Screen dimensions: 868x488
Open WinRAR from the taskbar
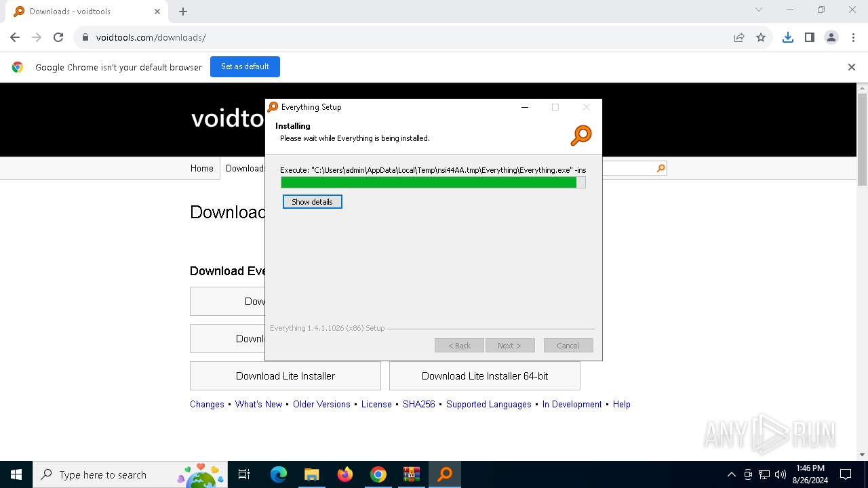point(412,474)
